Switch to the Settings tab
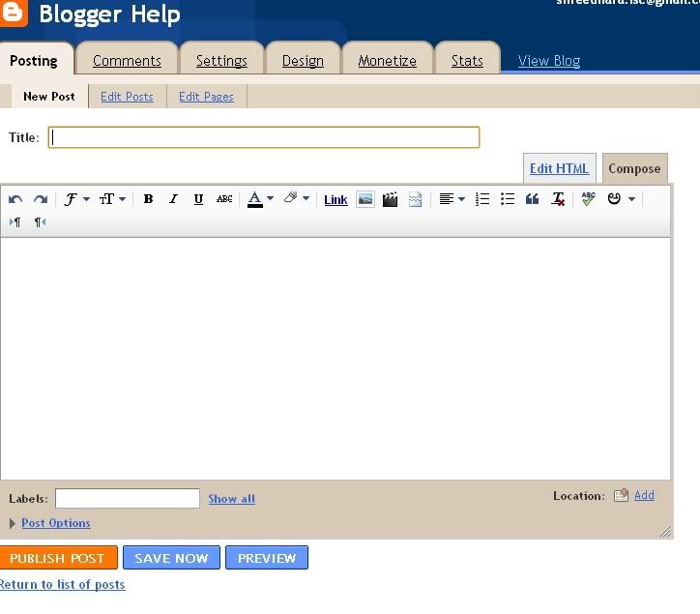 point(221,61)
